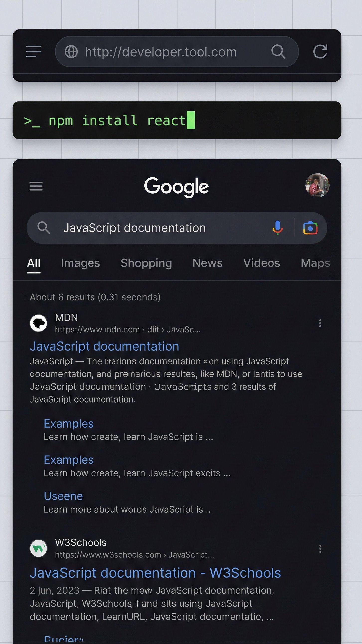Click the W3Schools favicon

coord(38,548)
